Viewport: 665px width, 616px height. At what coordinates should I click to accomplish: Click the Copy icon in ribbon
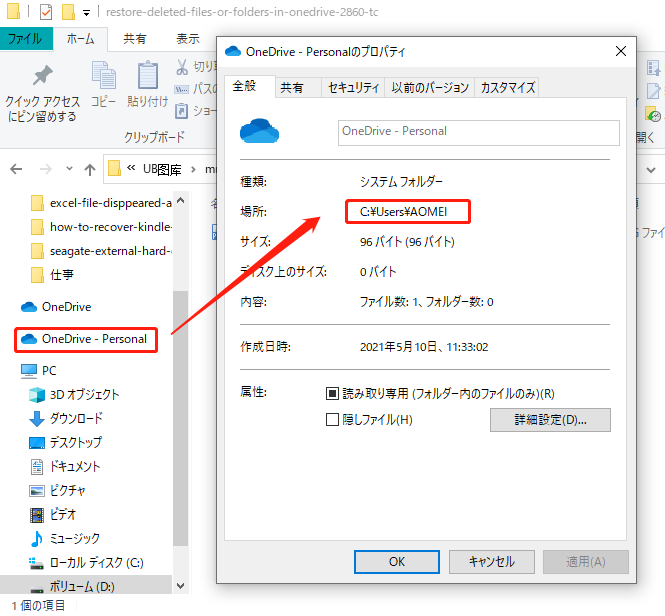(103, 76)
